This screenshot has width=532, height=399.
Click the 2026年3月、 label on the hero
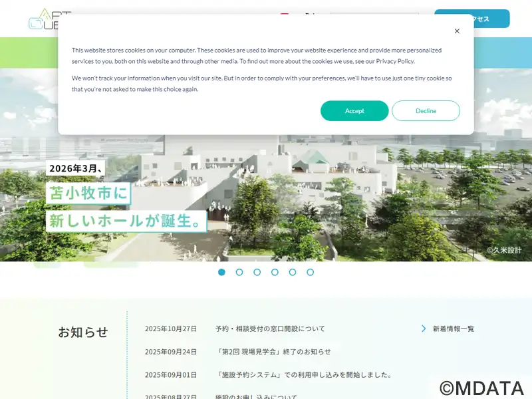(76, 168)
